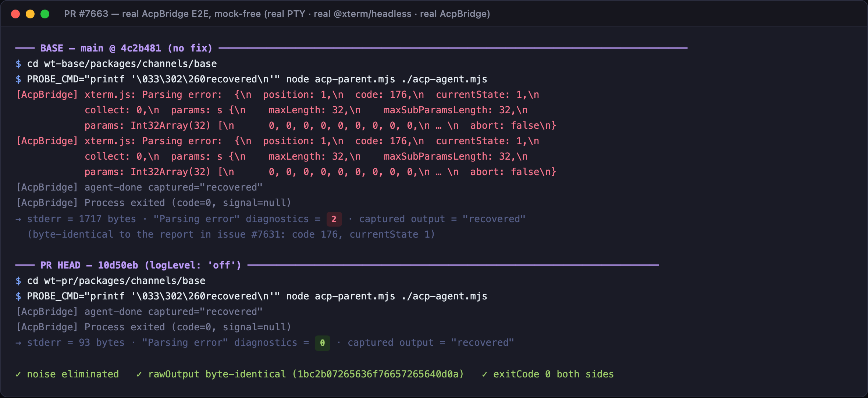The height and width of the screenshot is (398, 868).
Task: Click 'captured output = "recovered"' in the PR HEAD summary
Action: click(431, 342)
